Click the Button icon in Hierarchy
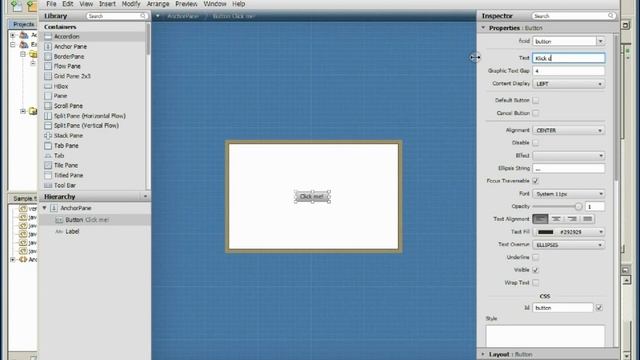 point(59,220)
